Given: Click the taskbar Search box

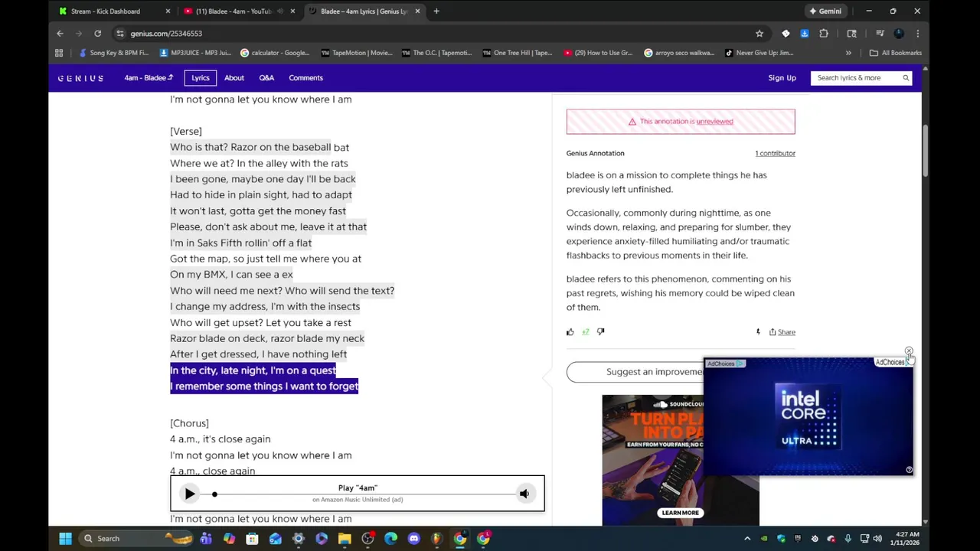Looking at the screenshot, I should click(x=136, y=539).
